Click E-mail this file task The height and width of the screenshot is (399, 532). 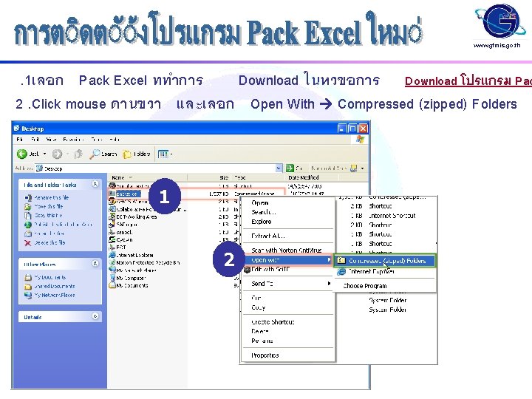[44, 233]
